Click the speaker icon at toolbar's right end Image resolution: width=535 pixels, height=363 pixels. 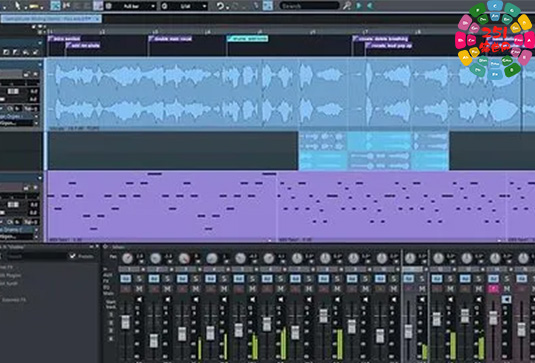(371, 5)
